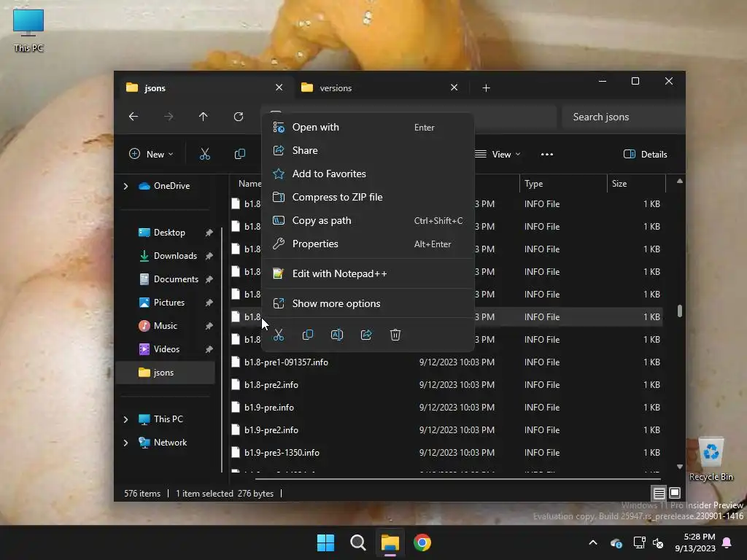Toggle the Details pane button

point(645,154)
